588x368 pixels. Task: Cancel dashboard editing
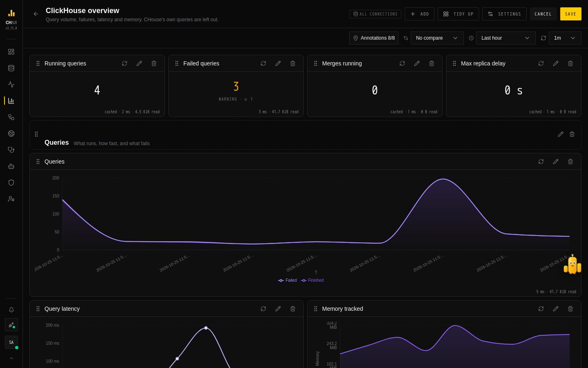pos(543,14)
